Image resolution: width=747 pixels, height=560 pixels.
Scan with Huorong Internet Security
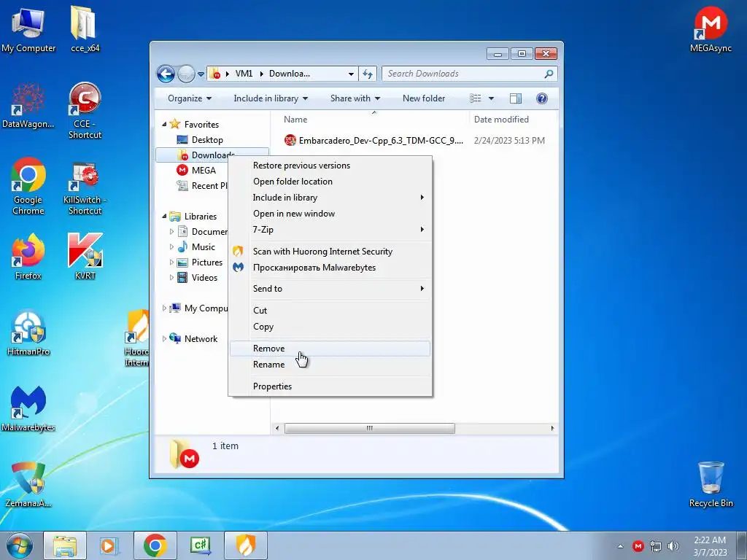(x=330, y=252)
